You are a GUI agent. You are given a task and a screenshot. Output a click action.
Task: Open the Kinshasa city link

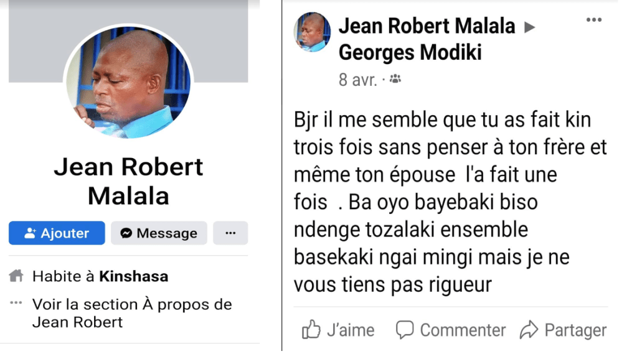click(x=133, y=276)
